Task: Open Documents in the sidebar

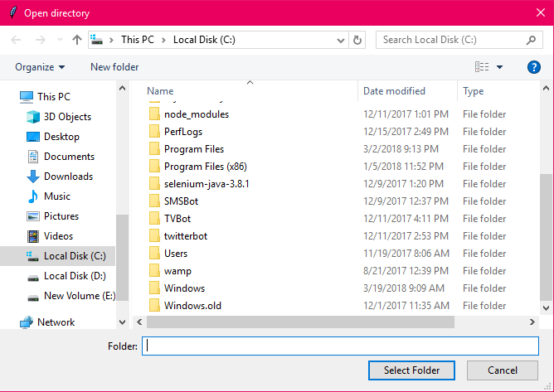Action: (x=61, y=157)
